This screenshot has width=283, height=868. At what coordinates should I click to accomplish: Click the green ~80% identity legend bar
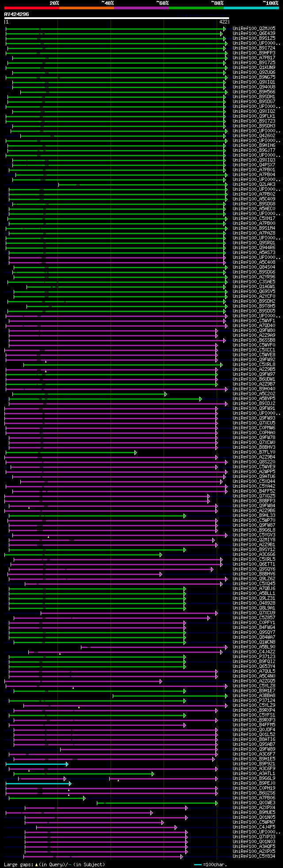pos(196,8)
